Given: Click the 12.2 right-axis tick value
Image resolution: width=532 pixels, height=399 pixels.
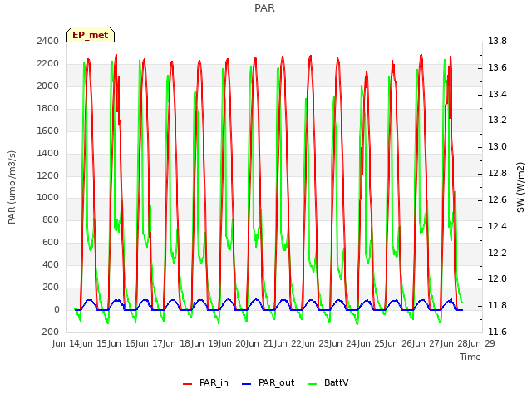Looking at the screenshot, I should [497, 253].
